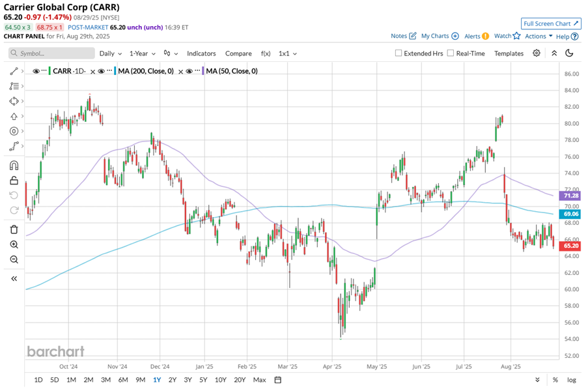Collapse the chart header panel
The width and height of the screenshot is (588, 391).
[554, 53]
